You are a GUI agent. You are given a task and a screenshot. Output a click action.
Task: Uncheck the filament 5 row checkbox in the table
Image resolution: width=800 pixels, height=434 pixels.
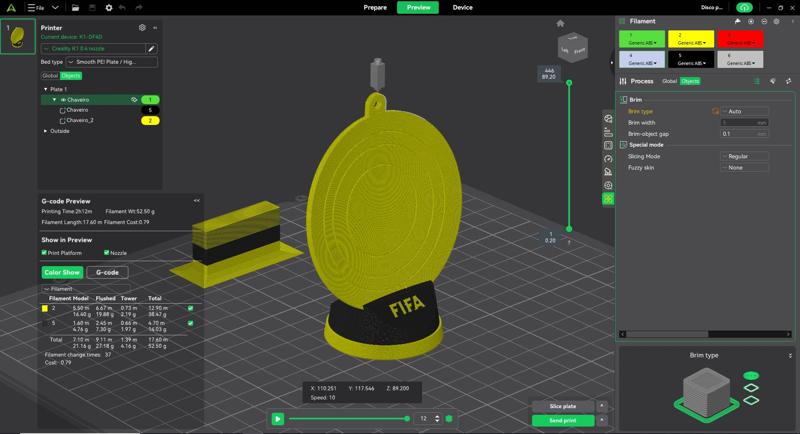(190, 323)
